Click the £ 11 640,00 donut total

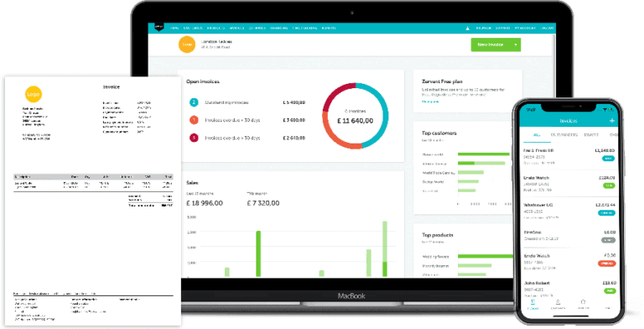click(356, 121)
